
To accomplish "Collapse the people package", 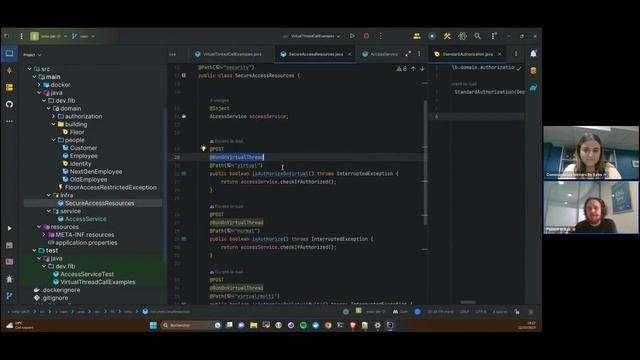I will click(x=53, y=140).
